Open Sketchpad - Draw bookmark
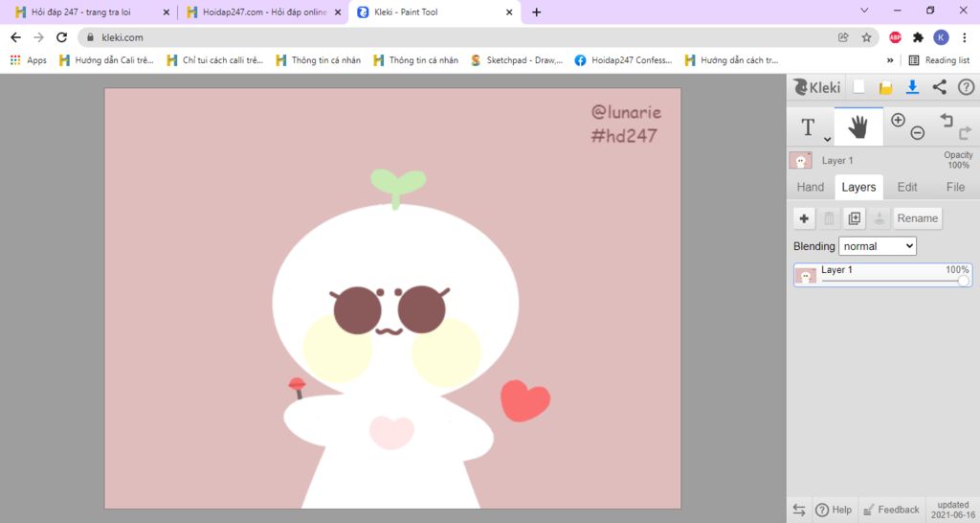This screenshot has width=980, height=523. coord(517,60)
